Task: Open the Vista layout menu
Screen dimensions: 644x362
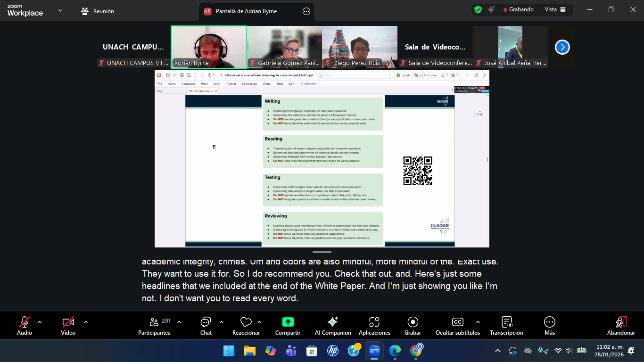Action: coord(555,9)
